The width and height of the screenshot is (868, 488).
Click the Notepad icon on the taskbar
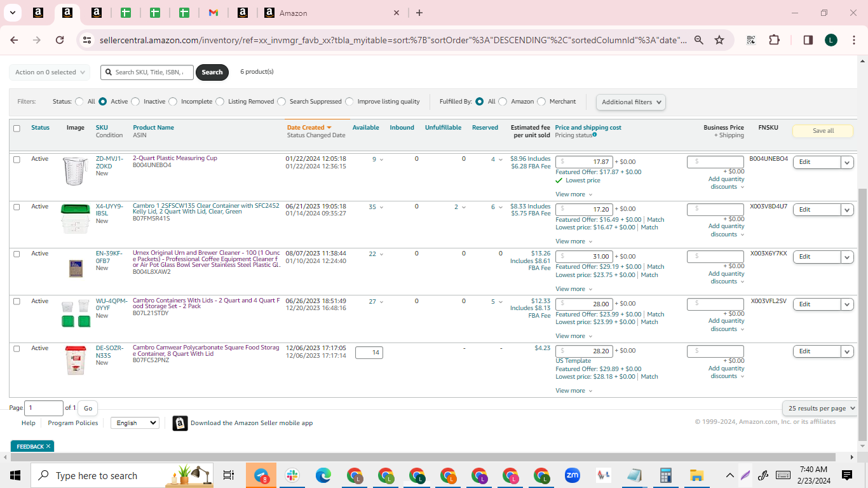635,475
